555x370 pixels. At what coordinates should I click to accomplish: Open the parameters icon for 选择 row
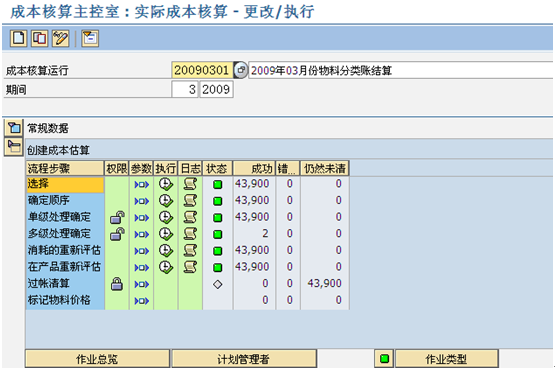pos(142,184)
